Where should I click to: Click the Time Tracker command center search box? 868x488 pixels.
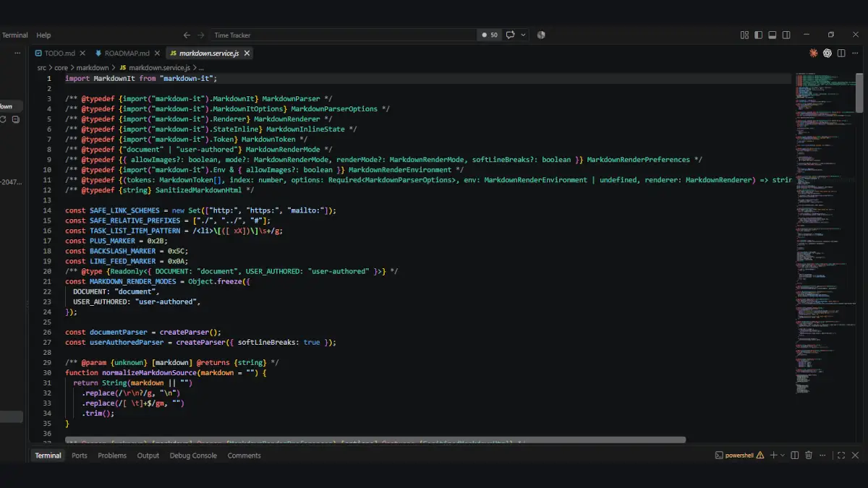click(344, 35)
